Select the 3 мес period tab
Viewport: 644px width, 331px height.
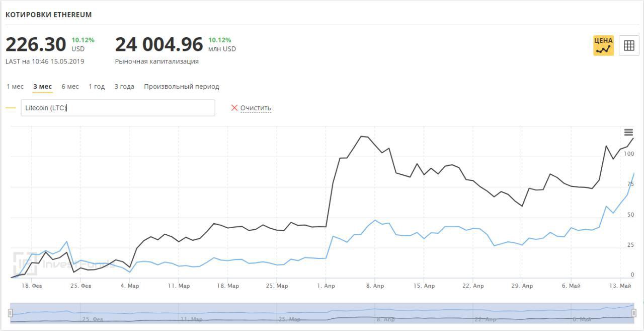pyautogui.click(x=42, y=87)
